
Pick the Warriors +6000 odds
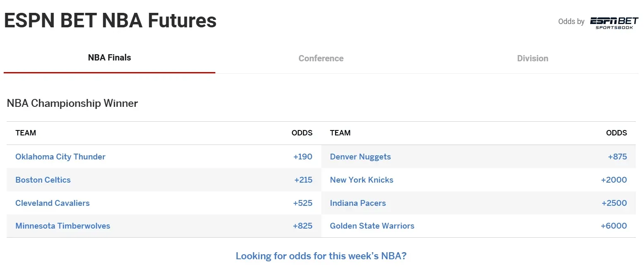pyautogui.click(x=614, y=226)
